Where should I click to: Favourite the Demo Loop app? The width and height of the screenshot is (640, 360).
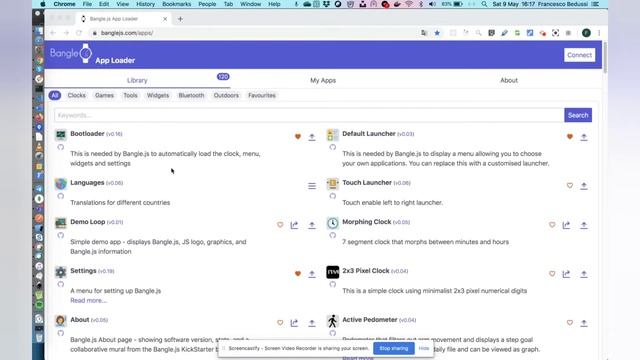pyautogui.click(x=280, y=225)
